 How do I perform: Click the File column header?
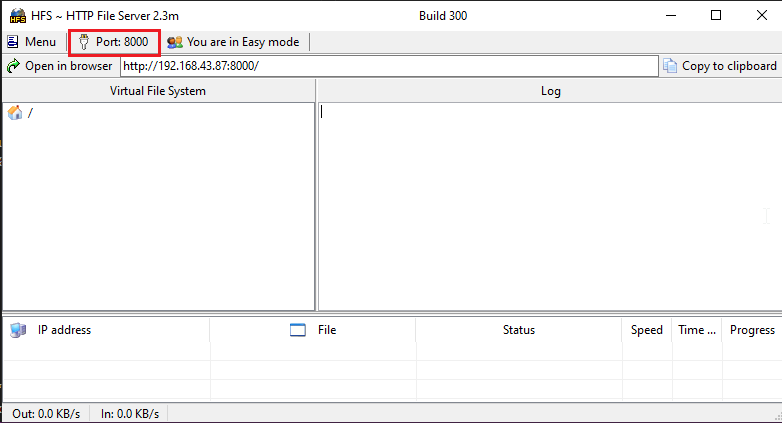point(313,330)
